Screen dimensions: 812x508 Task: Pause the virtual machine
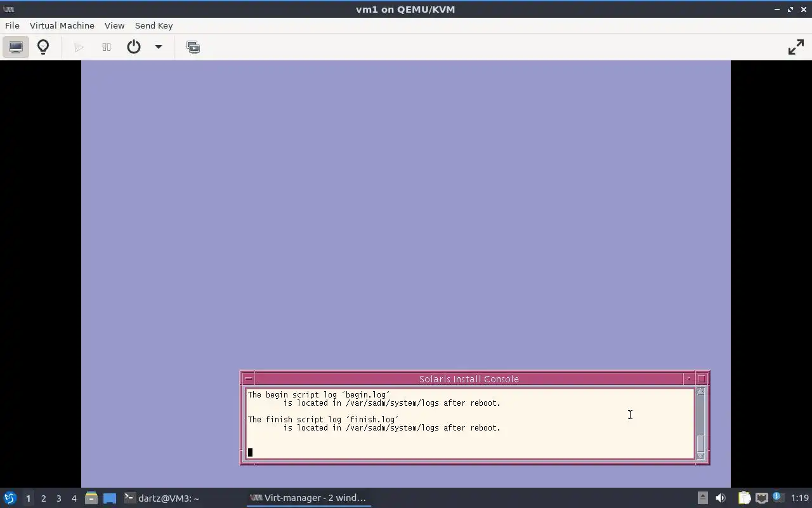point(107,47)
